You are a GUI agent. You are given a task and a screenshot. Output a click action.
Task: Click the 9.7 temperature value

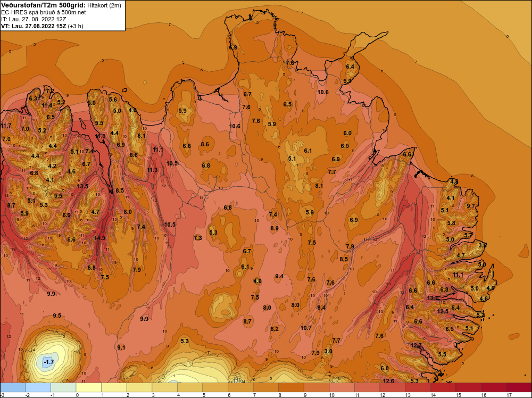click(471, 206)
